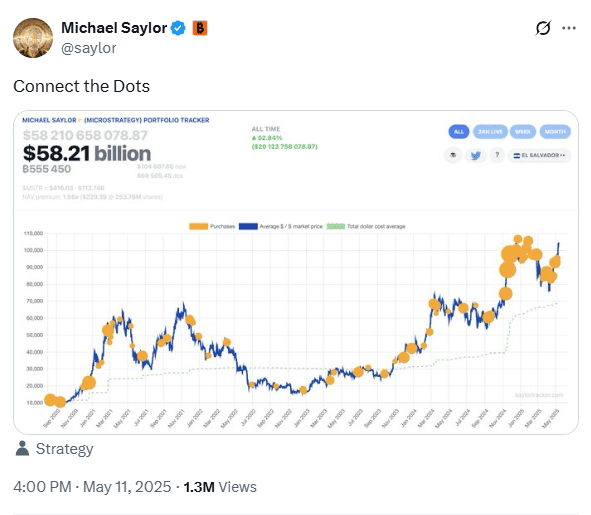The height and width of the screenshot is (515, 591).
Task: Click the faded $58 210 658 078.87 amount
Action: coord(85,135)
